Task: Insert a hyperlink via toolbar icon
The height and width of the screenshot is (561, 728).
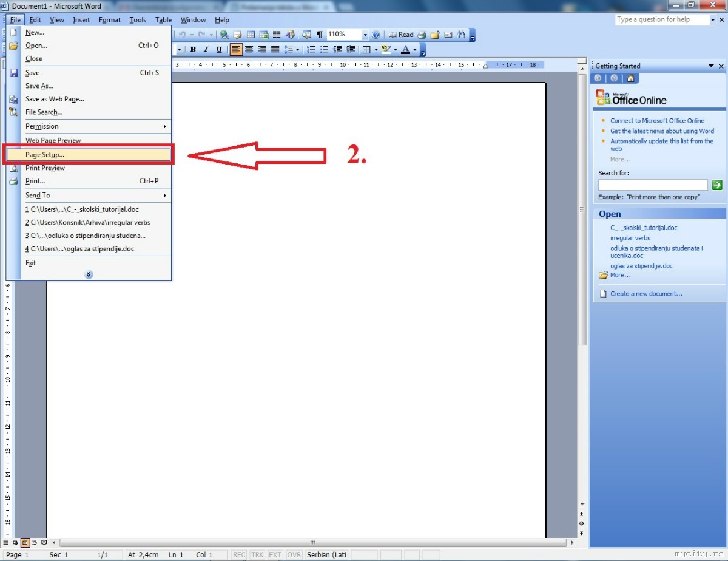Action: pos(224,35)
